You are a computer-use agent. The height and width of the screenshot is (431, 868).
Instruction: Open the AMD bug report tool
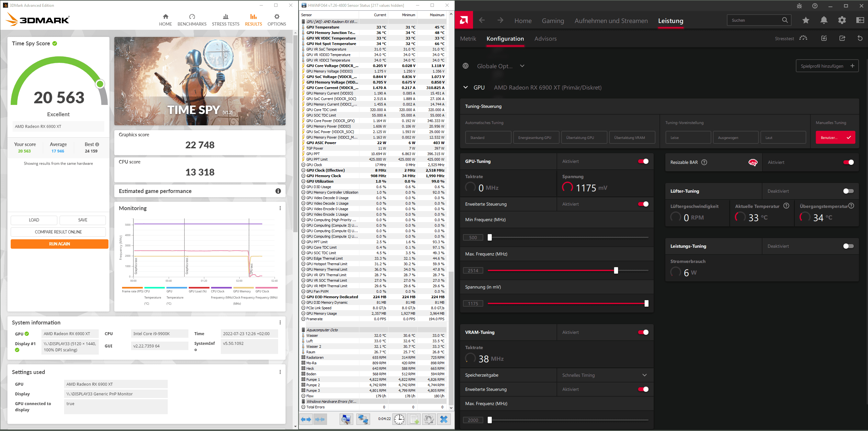click(x=799, y=6)
